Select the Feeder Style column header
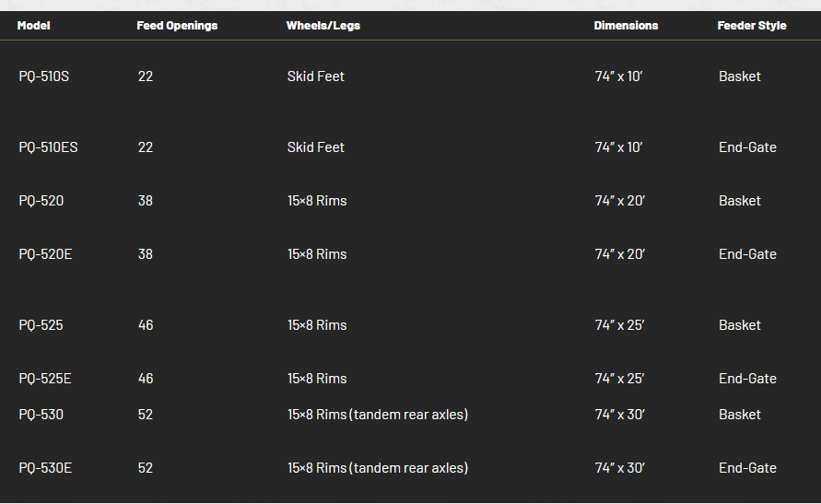The height and width of the screenshot is (504, 821). tap(752, 26)
